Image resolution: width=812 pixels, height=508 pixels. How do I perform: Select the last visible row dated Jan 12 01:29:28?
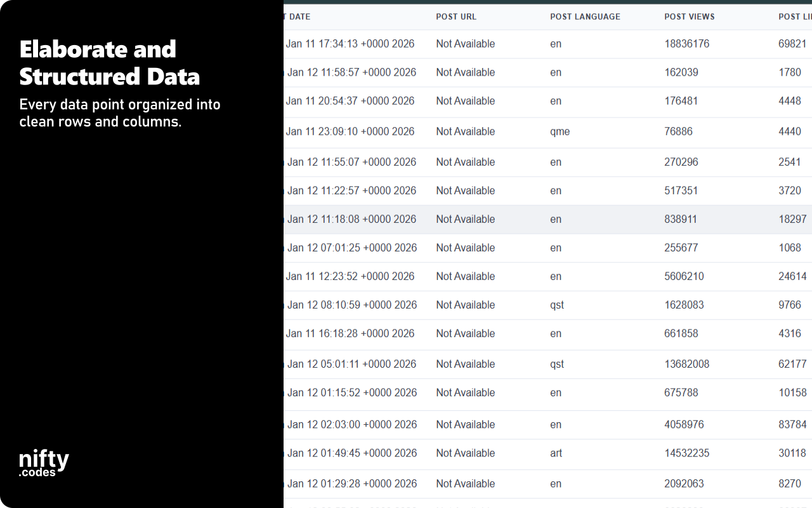(x=353, y=484)
